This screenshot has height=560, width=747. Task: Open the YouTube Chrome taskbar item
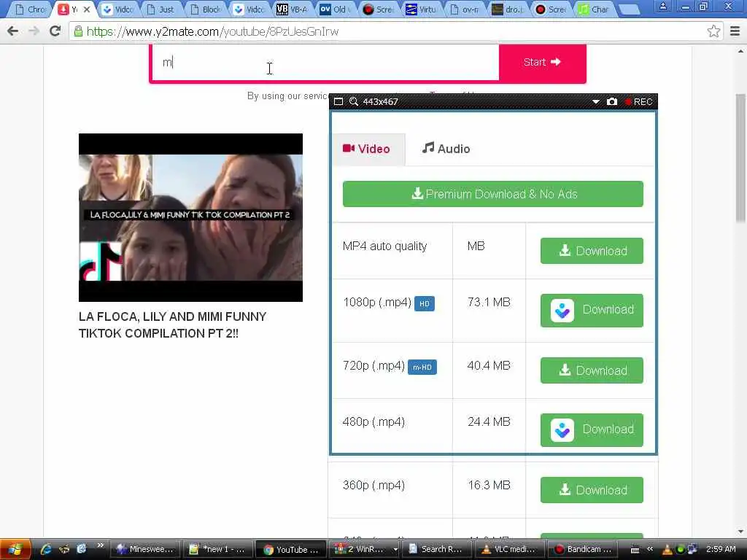290,549
